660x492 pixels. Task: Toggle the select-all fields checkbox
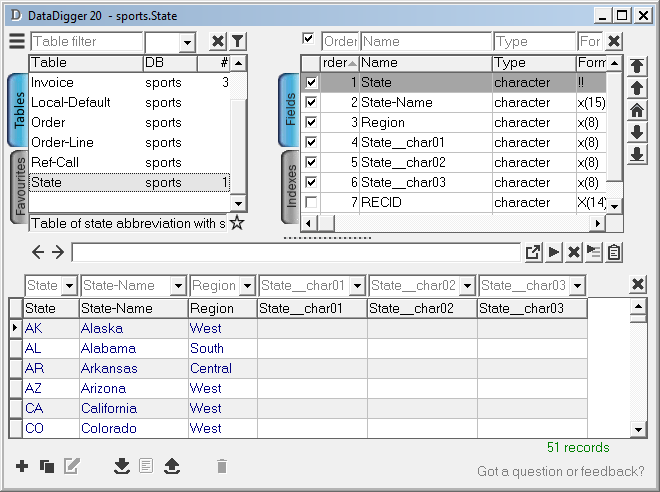(309, 39)
